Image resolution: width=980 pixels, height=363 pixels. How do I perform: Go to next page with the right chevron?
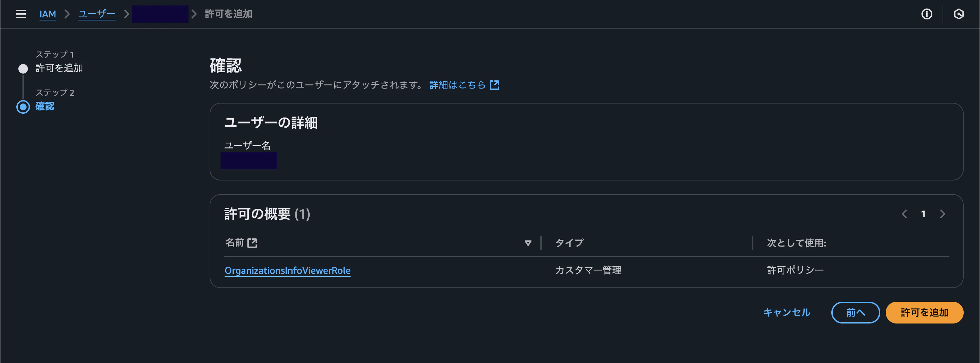coord(943,214)
